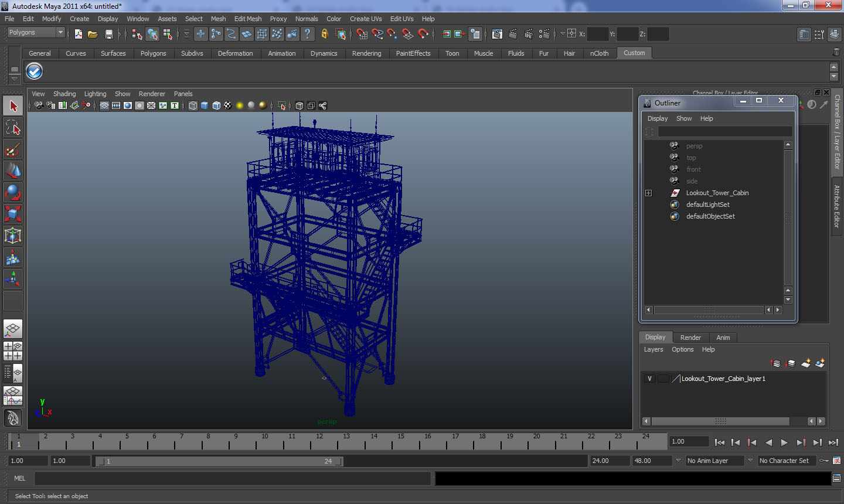
Task: Toggle textured display checker icon in viewport
Action: [x=228, y=105]
